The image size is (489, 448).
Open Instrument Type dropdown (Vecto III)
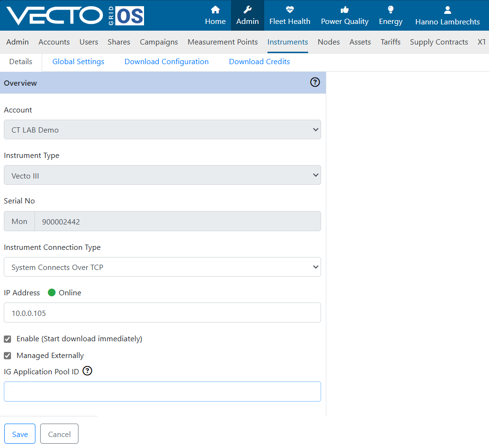pos(162,175)
